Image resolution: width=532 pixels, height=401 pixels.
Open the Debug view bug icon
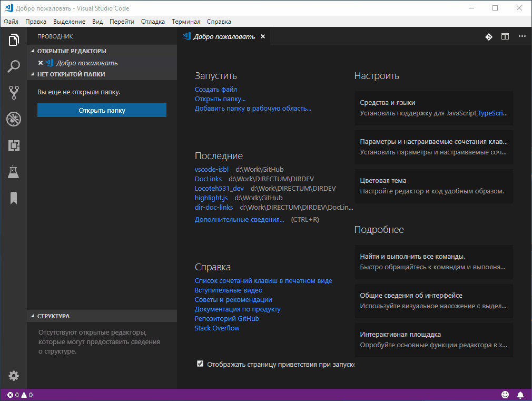[x=14, y=119]
